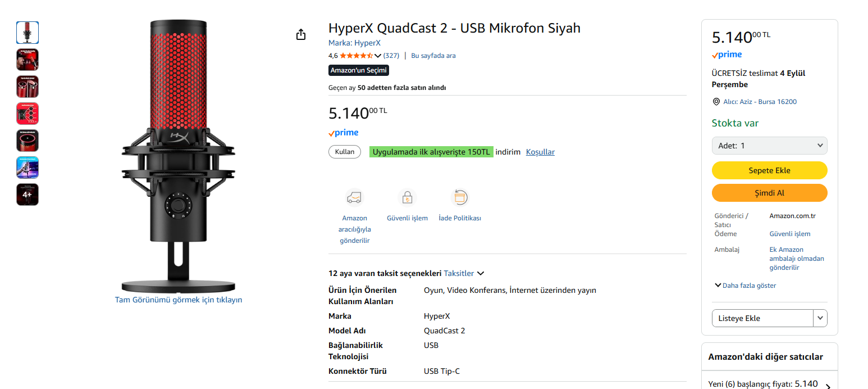This screenshot has width=868, height=389.
Task: Expand the Taksitler installment options
Action: 464,273
